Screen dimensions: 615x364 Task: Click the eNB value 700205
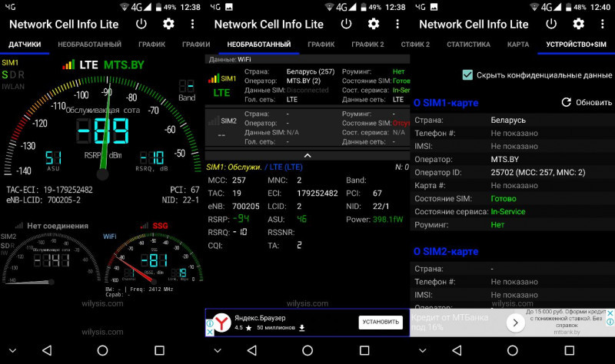[x=245, y=206]
